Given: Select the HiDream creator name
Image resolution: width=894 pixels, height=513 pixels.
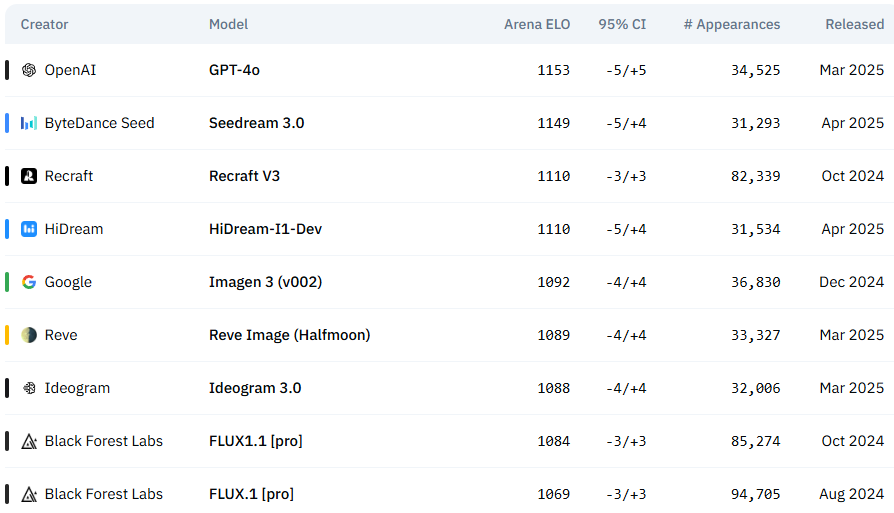Looking at the screenshot, I should [x=74, y=229].
